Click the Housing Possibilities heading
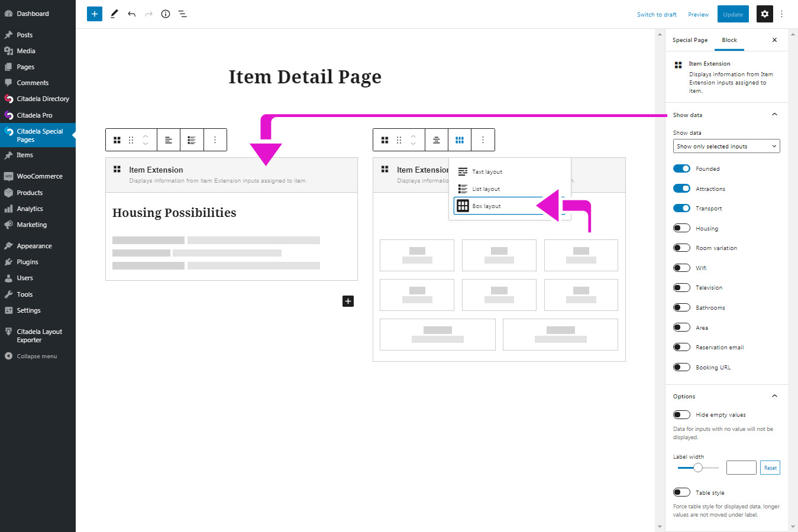The height and width of the screenshot is (532, 798). [x=175, y=213]
